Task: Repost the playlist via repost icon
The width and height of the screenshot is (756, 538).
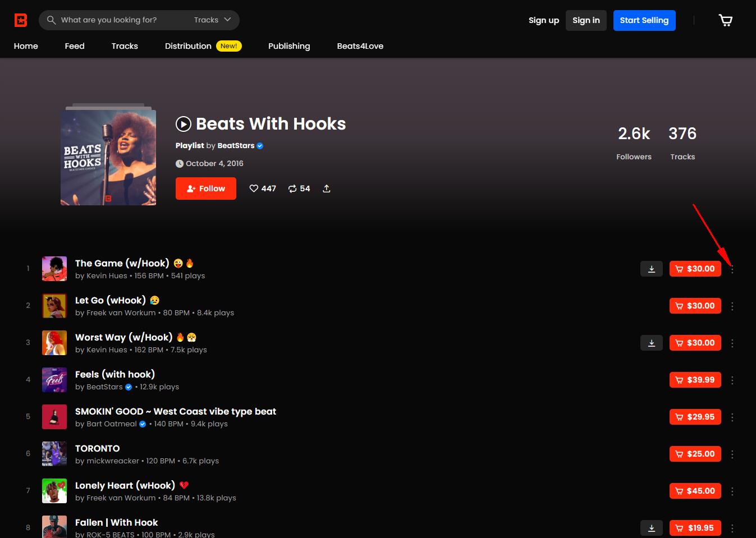Action: pyautogui.click(x=292, y=188)
